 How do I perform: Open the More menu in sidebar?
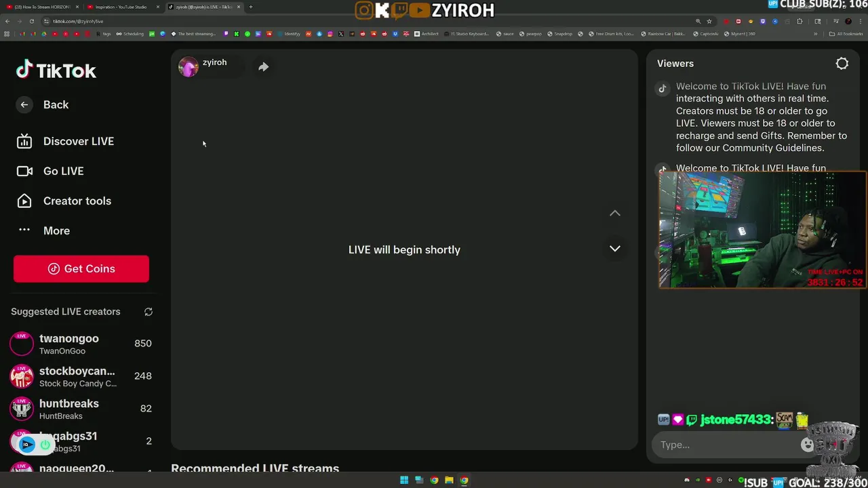(x=43, y=230)
